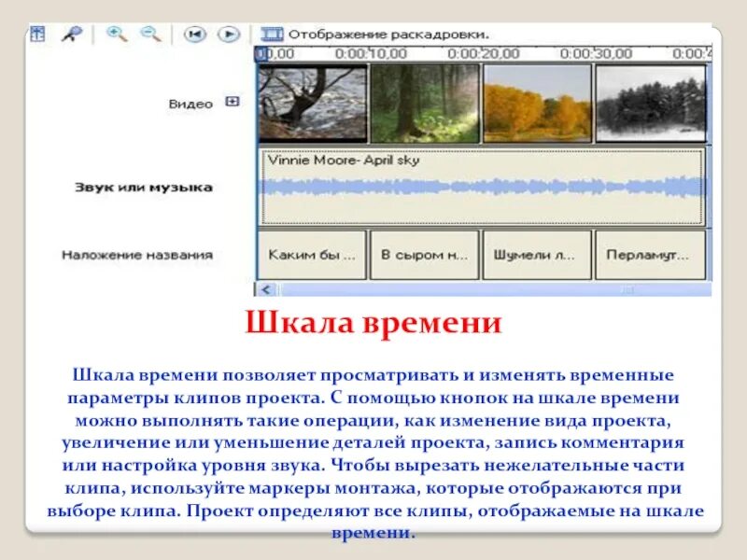The image size is (747, 560).
Task: Click the small timeline icon beside the ruler
Action: coord(263,54)
